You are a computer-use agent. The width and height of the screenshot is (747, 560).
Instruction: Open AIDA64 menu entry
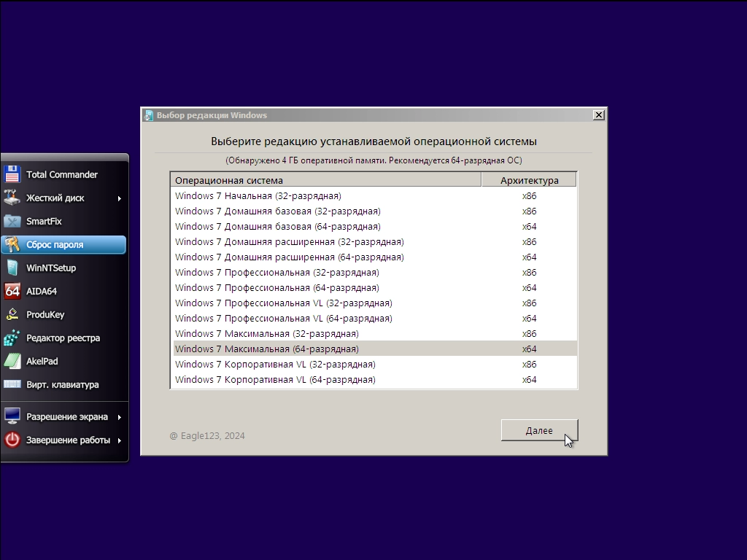pos(64,291)
